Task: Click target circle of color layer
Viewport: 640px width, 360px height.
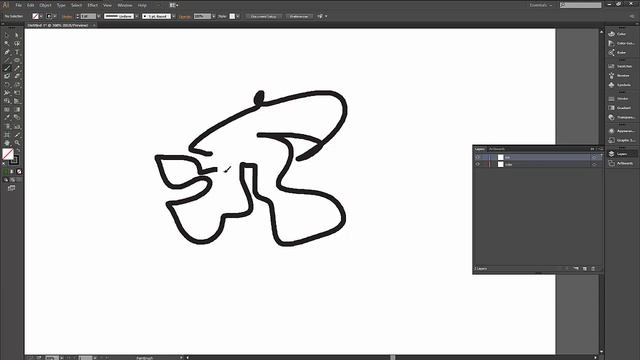Action: (x=594, y=164)
